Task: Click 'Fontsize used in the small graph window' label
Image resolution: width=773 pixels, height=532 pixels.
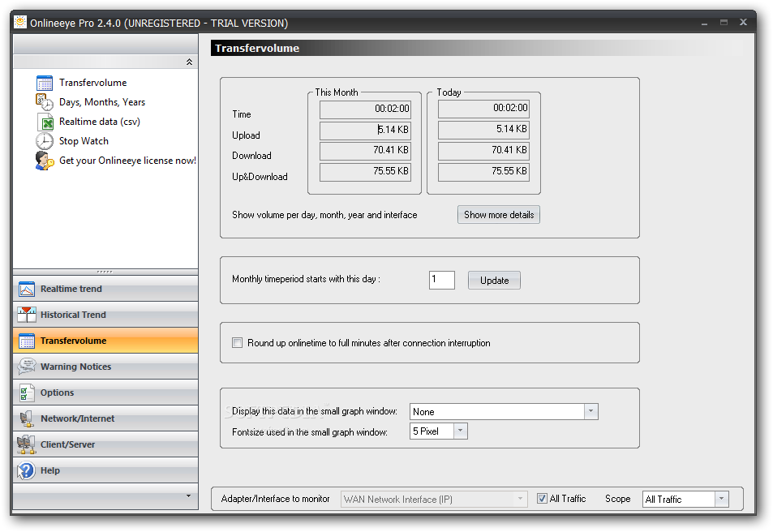Action: tap(310, 432)
